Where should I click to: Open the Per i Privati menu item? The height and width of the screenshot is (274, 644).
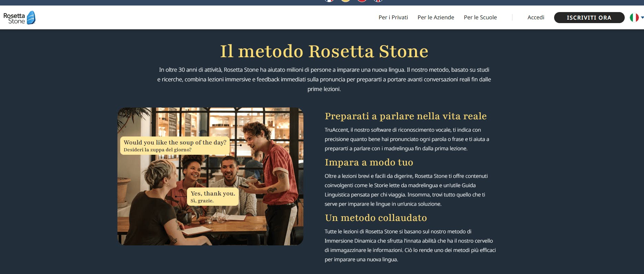click(x=393, y=18)
